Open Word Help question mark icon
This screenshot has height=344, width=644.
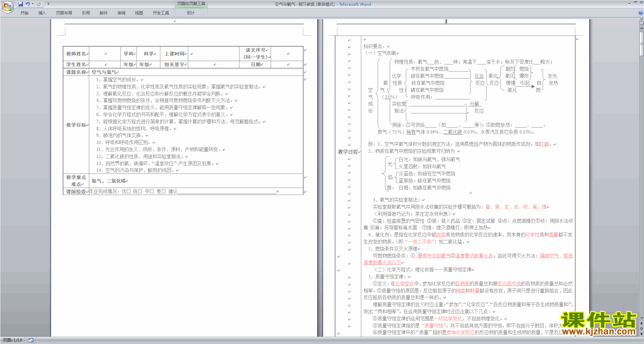click(641, 13)
